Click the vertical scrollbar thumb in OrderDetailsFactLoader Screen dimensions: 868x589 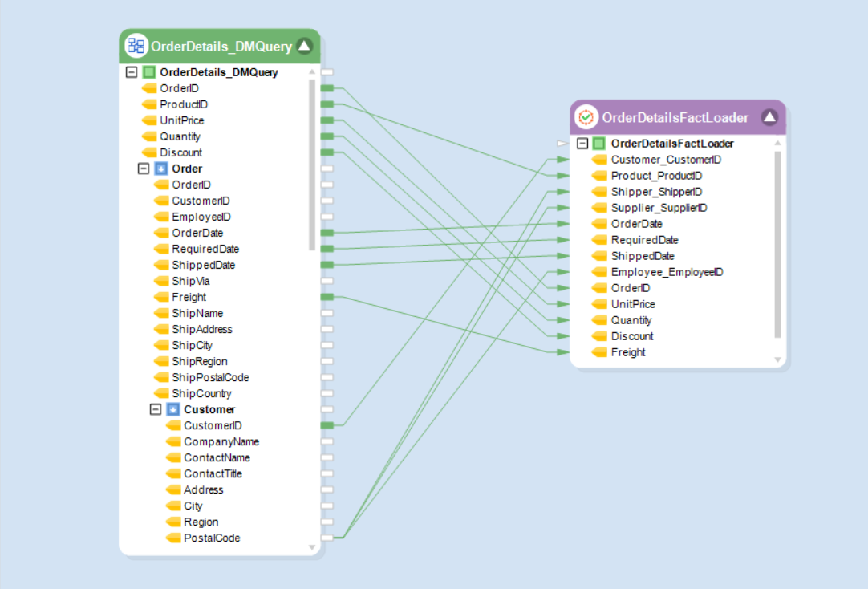tap(777, 244)
